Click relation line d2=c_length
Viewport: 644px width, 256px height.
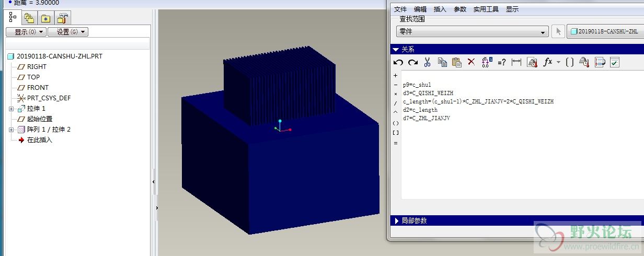point(420,110)
